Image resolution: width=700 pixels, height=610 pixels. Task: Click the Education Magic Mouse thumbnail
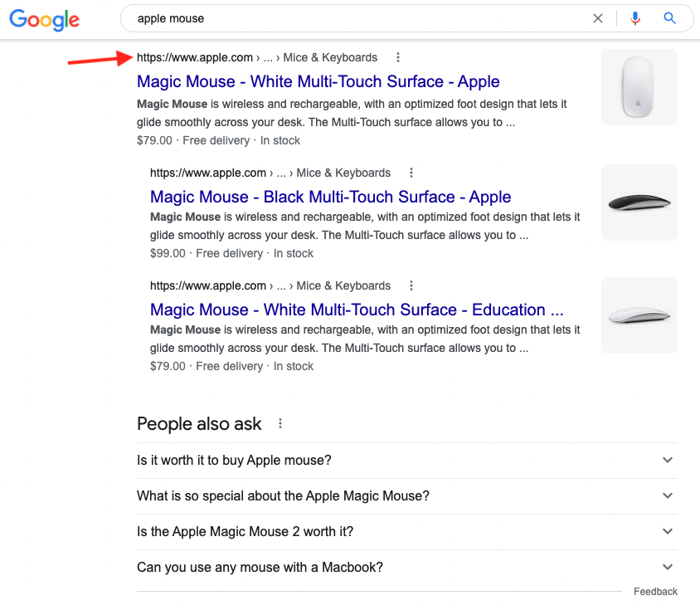[x=639, y=315]
